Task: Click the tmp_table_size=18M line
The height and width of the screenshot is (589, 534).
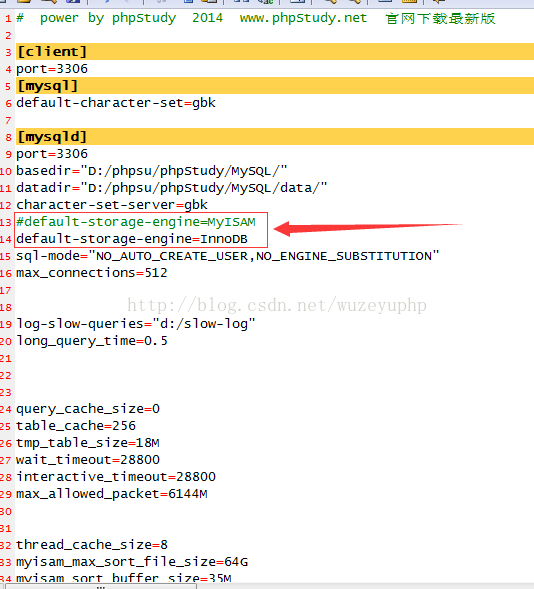Action: coord(88,443)
